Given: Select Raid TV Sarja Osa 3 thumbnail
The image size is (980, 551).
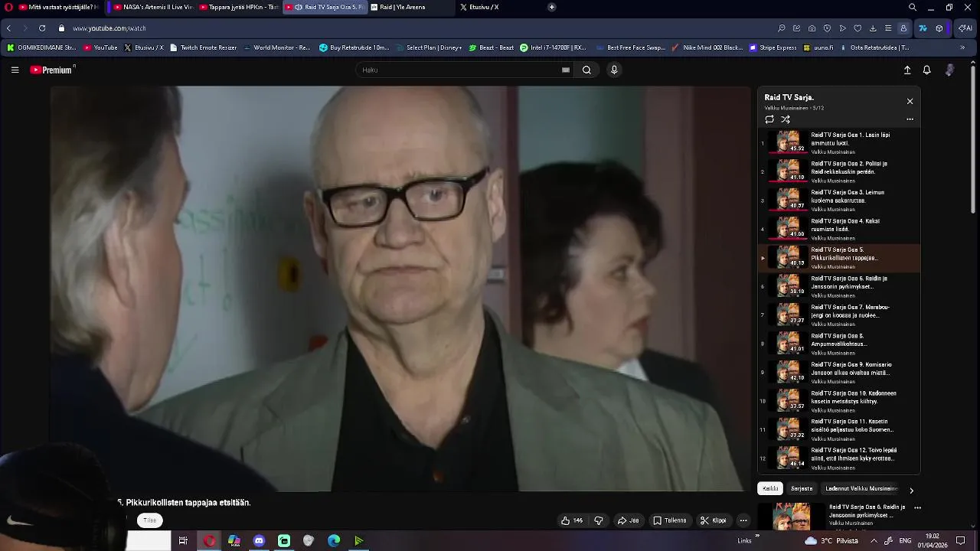Looking at the screenshot, I should 788,200.
